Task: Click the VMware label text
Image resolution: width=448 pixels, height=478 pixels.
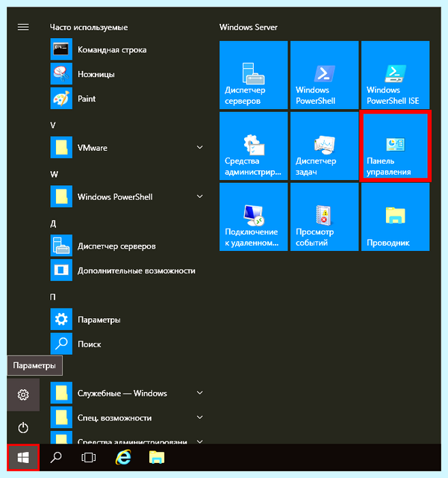Action: point(93,148)
